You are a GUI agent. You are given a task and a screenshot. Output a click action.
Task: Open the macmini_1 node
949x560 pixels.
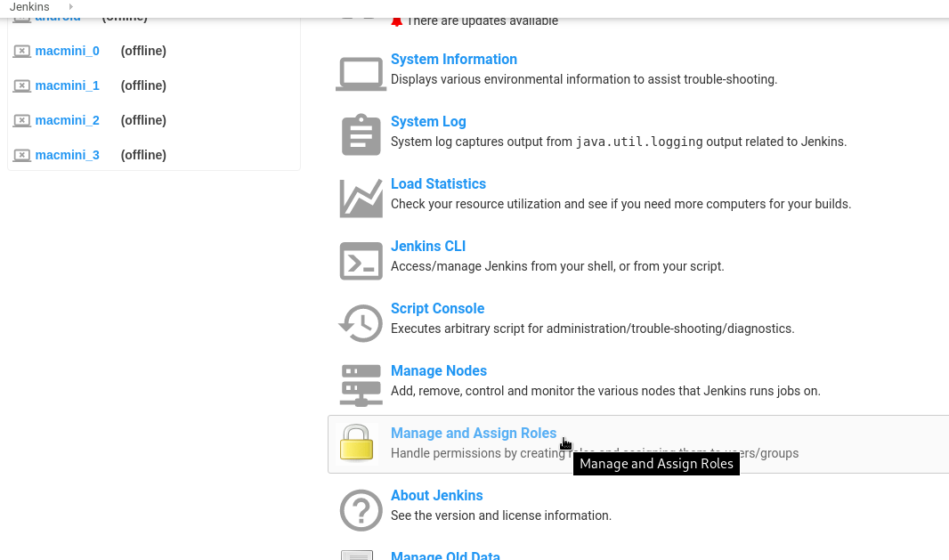67,85
